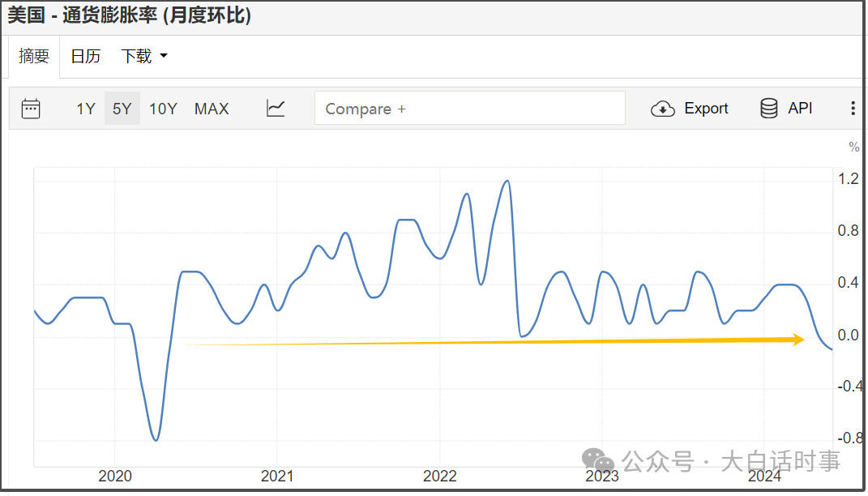Click the API text label
The width and height of the screenshot is (868, 496).
(x=800, y=109)
